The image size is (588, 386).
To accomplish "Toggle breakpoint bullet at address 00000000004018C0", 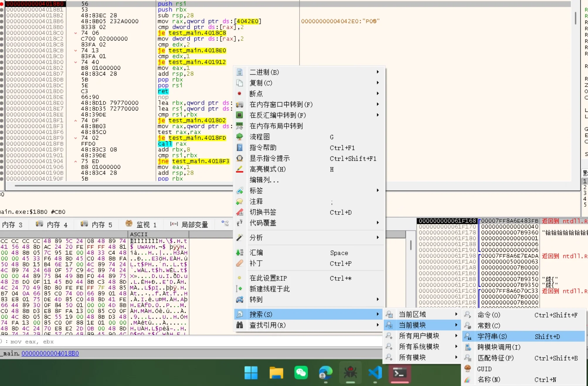I will point(2,33).
